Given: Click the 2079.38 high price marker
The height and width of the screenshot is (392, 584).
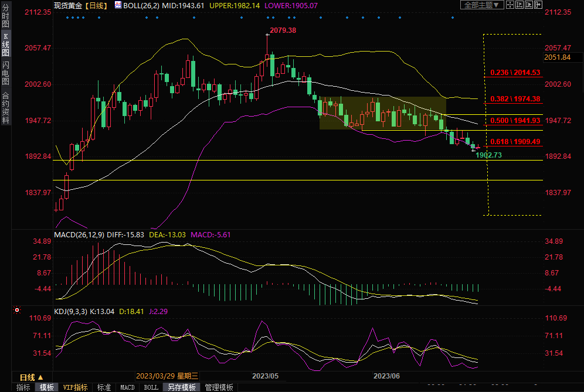Looking at the screenshot, I should coord(282,30).
